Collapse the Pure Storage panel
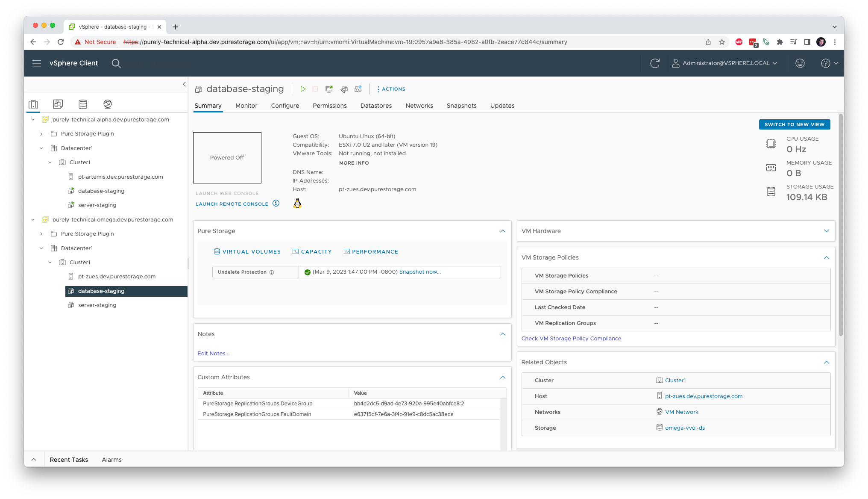Viewport: 868px width, 499px height. (503, 231)
